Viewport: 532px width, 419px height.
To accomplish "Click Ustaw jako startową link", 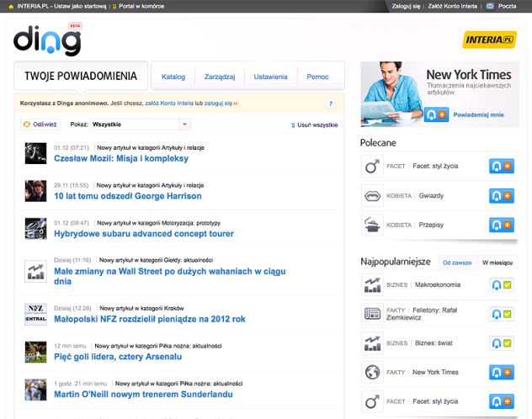I will click(80, 7).
